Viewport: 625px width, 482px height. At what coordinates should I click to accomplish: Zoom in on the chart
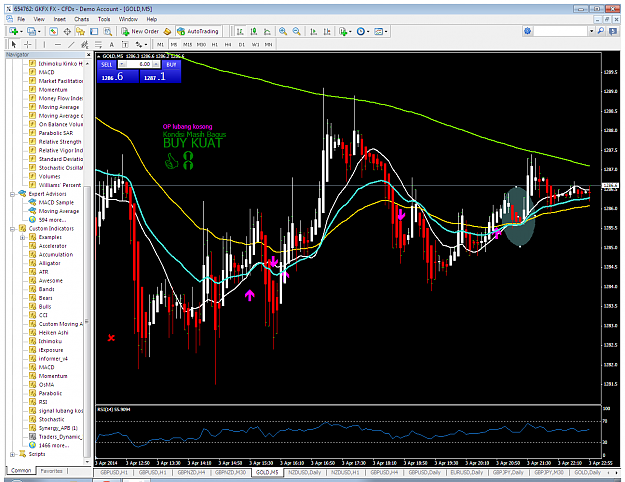coord(283,31)
